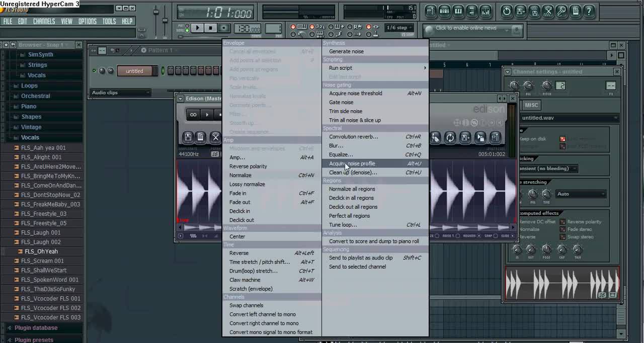Click the TIME knob under time stretching
This screenshot has height=343, width=644.
coord(546,194)
